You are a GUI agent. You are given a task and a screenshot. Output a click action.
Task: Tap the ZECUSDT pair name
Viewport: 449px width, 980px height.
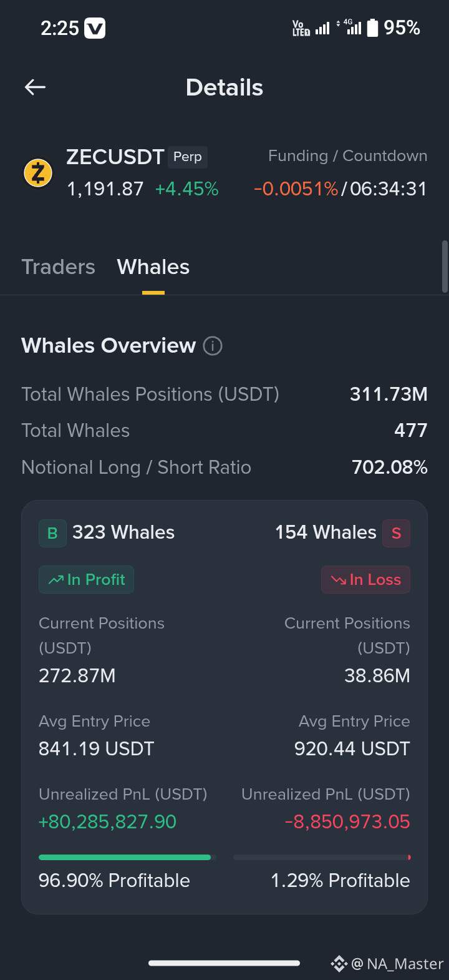115,157
